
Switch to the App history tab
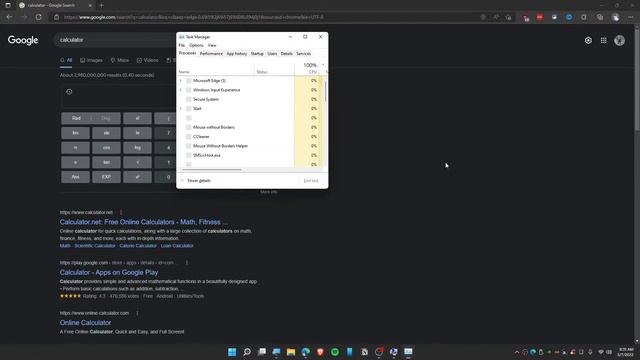point(237,53)
